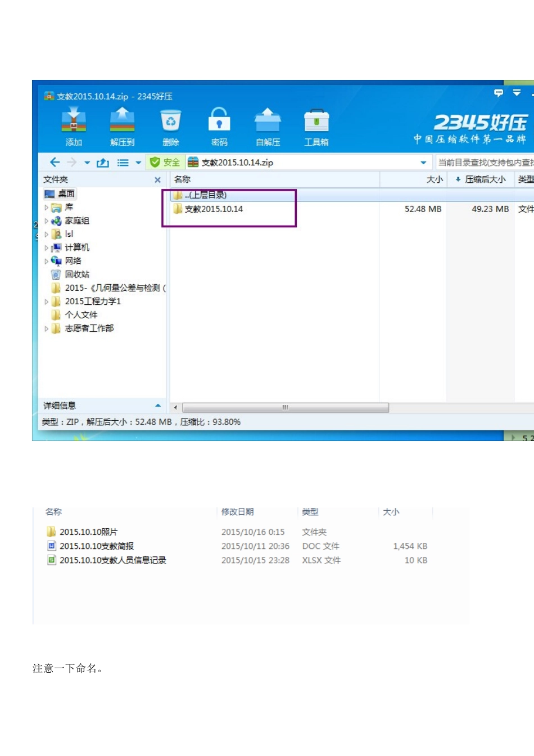
Task: Click the 安全 security shield button
Action: [x=165, y=163]
